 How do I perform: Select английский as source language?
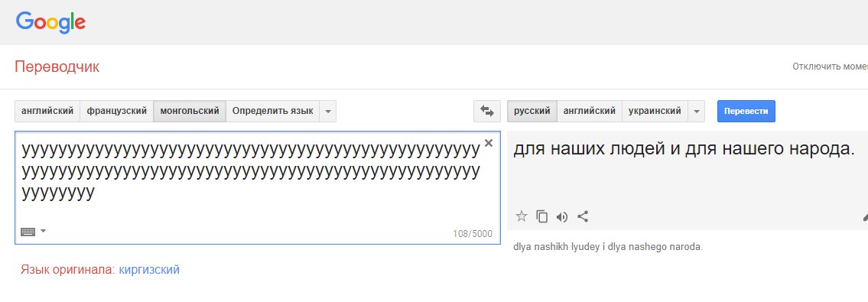click(x=47, y=111)
